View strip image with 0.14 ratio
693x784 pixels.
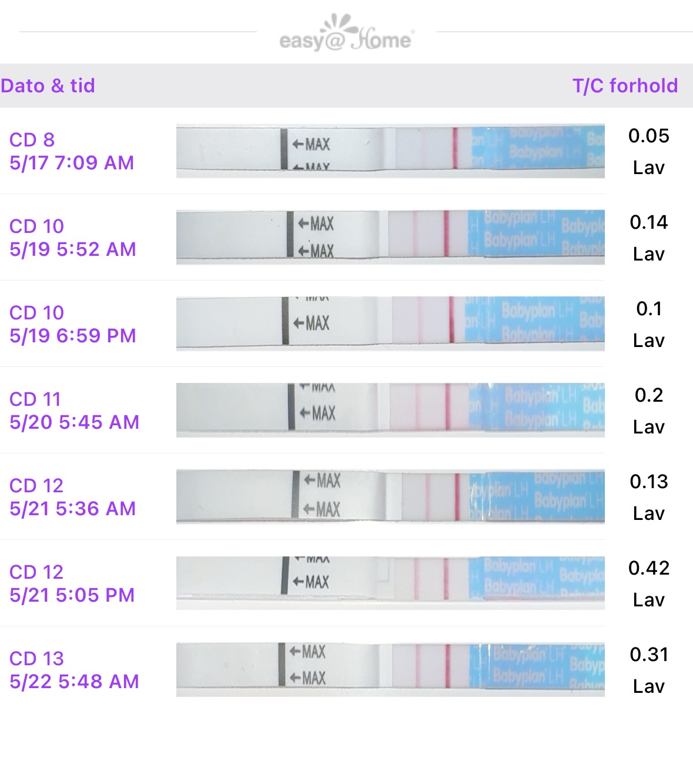[x=390, y=237]
